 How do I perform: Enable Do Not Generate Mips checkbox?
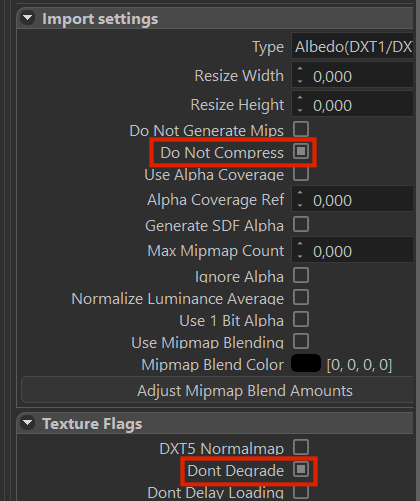[x=301, y=129]
